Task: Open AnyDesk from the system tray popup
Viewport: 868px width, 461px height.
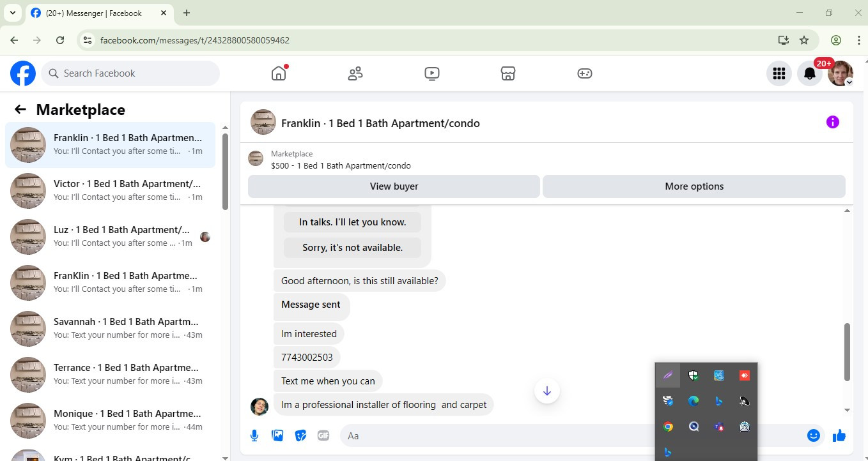Action: (x=745, y=375)
